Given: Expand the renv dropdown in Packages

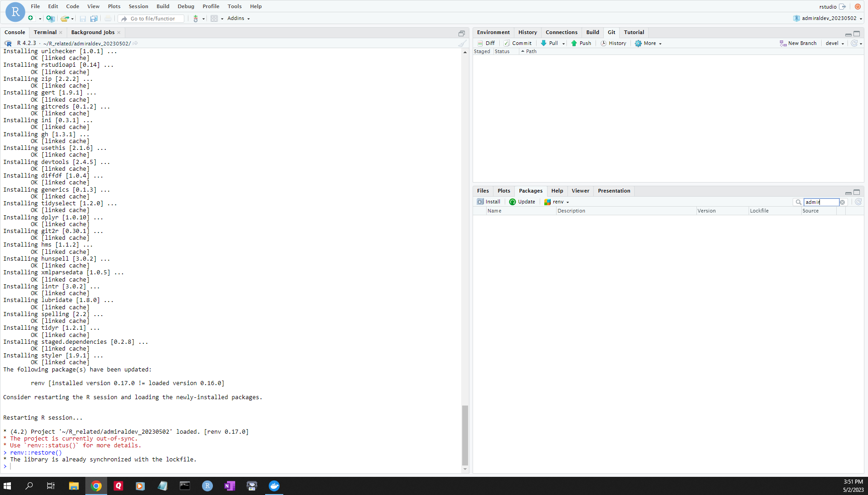Looking at the screenshot, I should [557, 202].
